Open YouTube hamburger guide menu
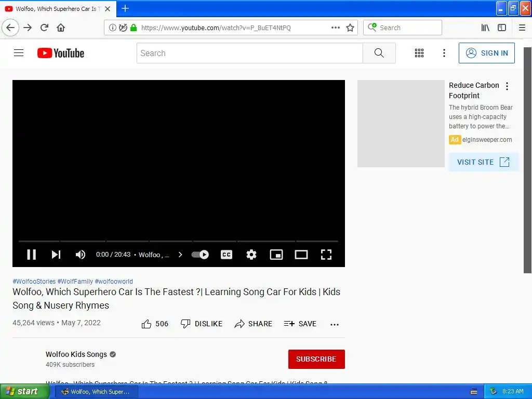Image resolution: width=532 pixels, height=399 pixels. click(x=19, y=53)
